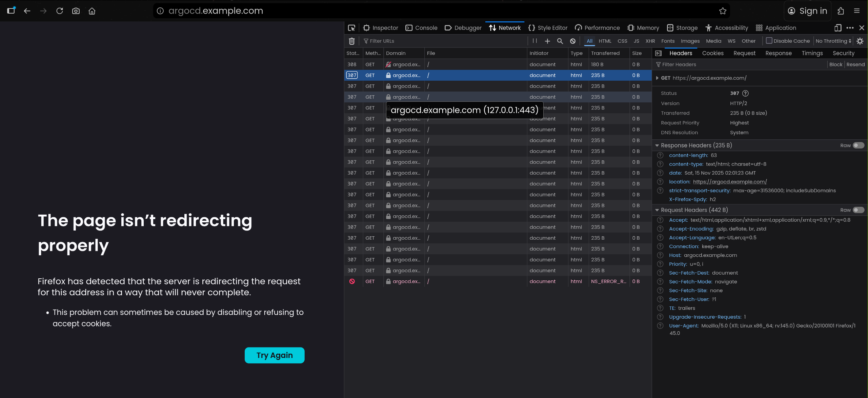Open the Timings tab

coord(812,53)
